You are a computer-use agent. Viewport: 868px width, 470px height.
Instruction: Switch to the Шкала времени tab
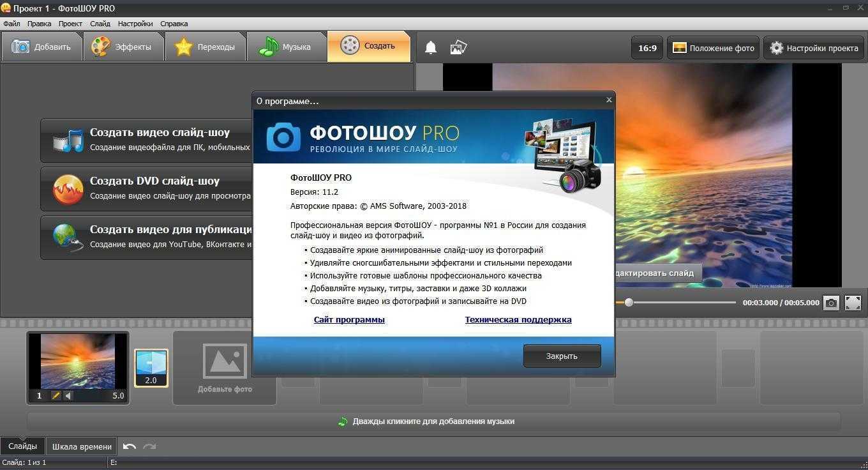pyautogui.click(x=82, y=446)
